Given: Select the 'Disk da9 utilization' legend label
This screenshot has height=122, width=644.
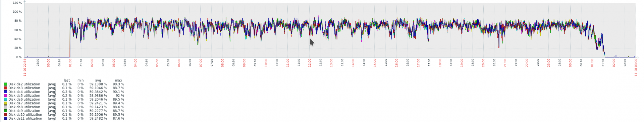Looking at the screenshot, I should tap(24, 111).
